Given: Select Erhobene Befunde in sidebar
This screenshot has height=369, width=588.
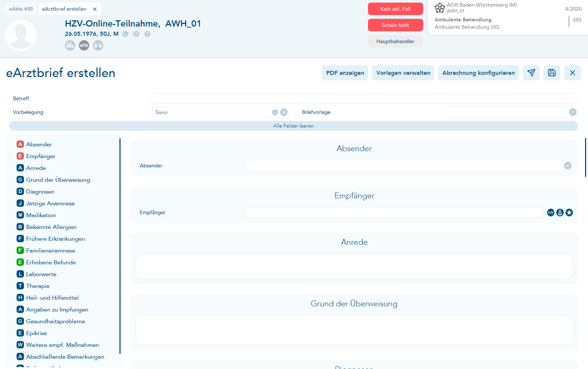Looking at the screenshot, I should 46,262.
